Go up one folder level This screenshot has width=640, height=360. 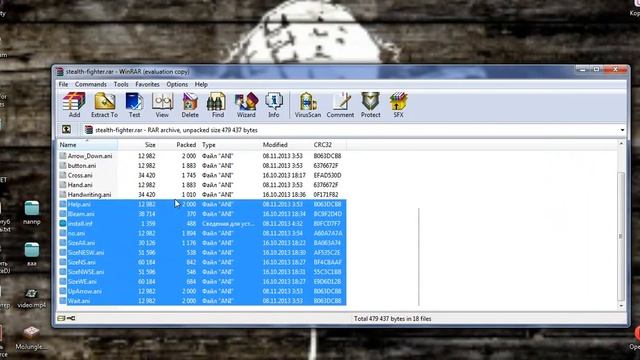point(66,130)
